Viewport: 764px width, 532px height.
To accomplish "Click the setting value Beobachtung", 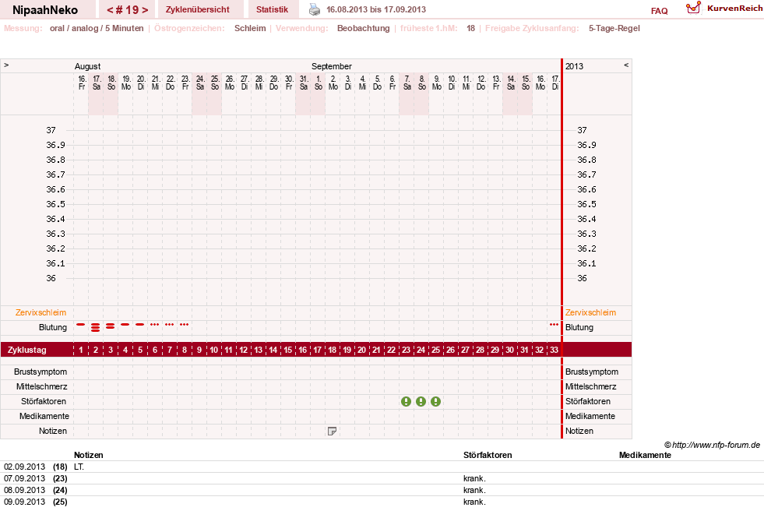I will point(364,28).
